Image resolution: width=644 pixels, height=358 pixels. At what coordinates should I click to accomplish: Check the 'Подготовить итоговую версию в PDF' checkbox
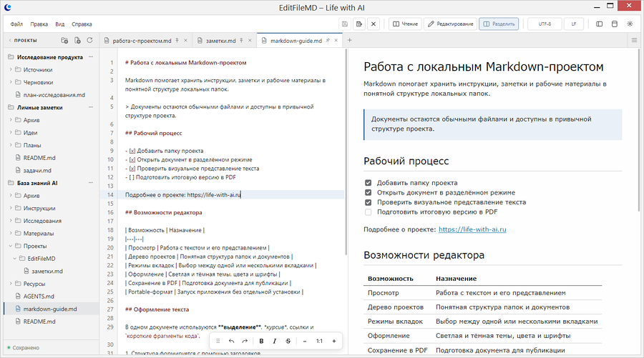368,212
